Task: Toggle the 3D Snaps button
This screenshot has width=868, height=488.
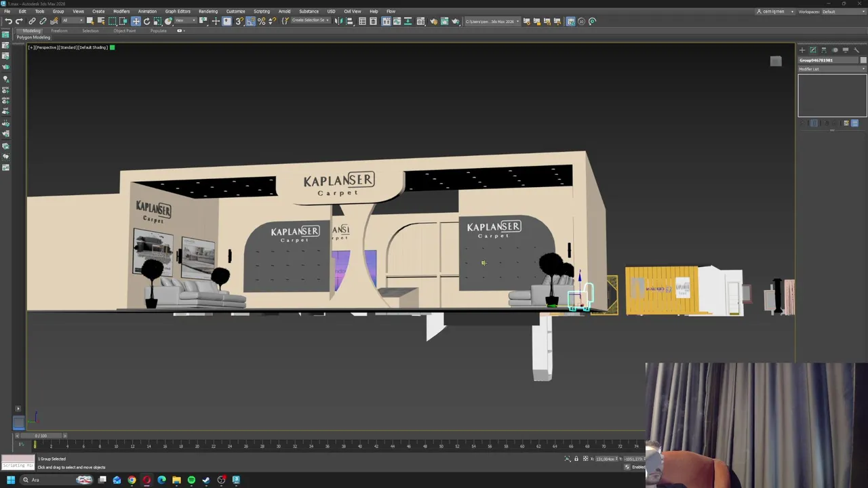Action: tap(239, 21)
